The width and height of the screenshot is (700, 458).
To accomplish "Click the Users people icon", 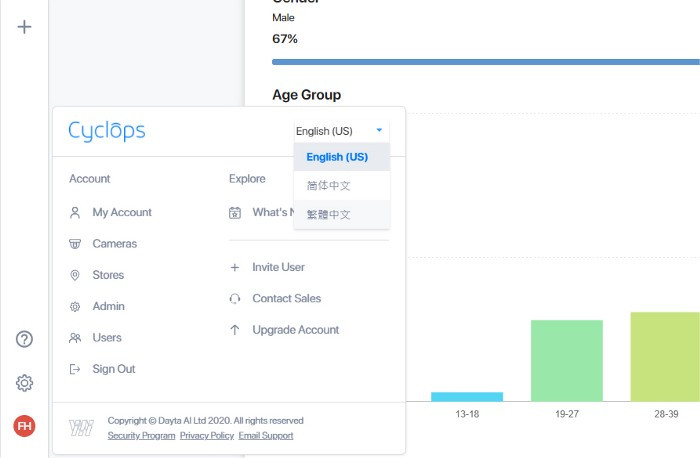I will coord(75,338).
